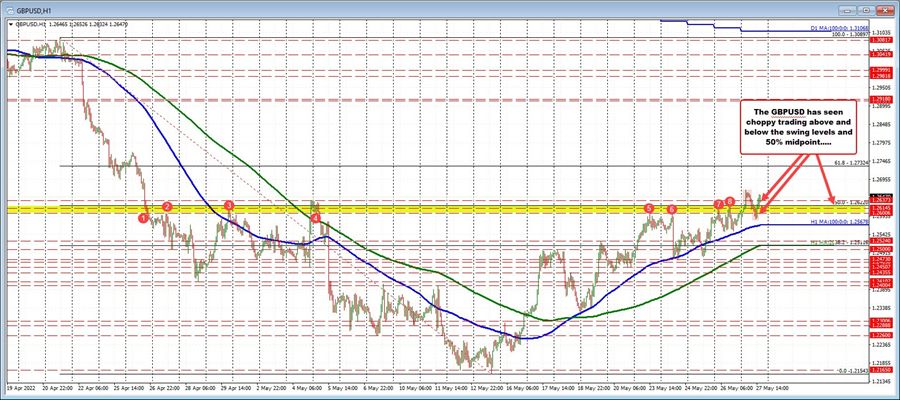900x400 pixels.
Task: Click the 1.25240 red price tag
Action: [x=881, y=241]
